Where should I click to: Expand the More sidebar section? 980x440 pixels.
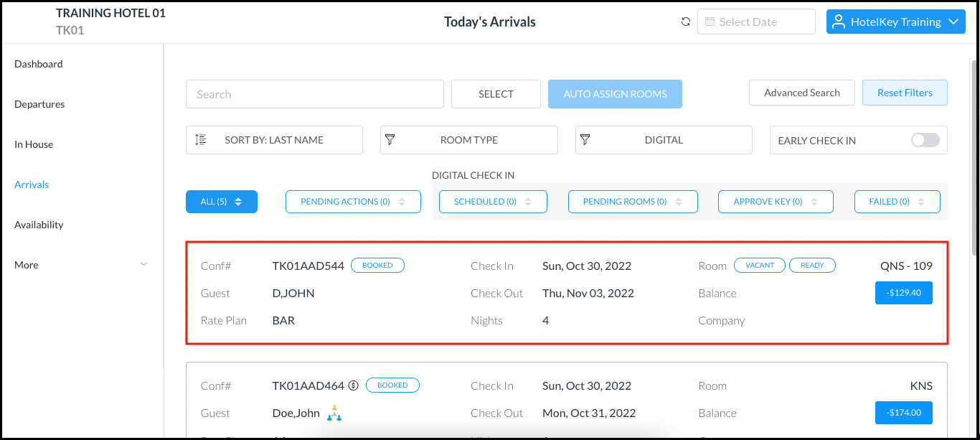[x=143, y=265]
